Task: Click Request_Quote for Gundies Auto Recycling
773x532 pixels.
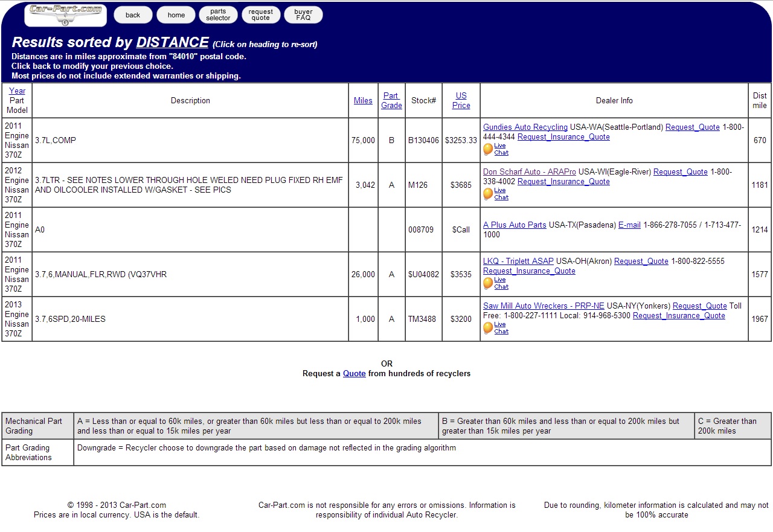Action: click(693, 127)
